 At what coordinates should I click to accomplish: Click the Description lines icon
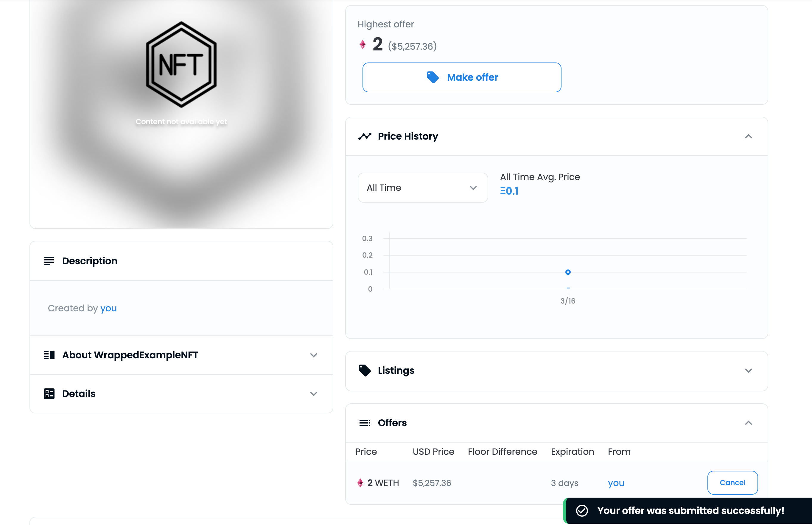[x=49, y=261]
